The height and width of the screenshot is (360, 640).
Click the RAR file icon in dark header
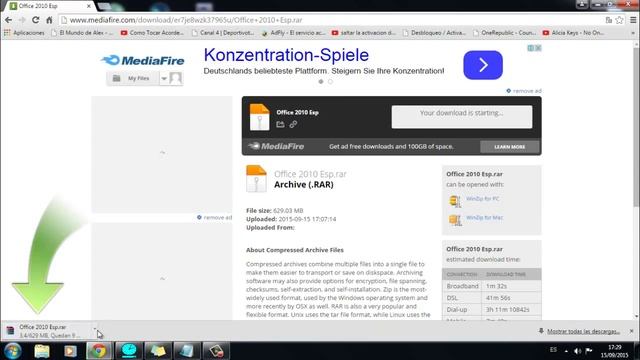pyautogui.click(x=260, y=117)
